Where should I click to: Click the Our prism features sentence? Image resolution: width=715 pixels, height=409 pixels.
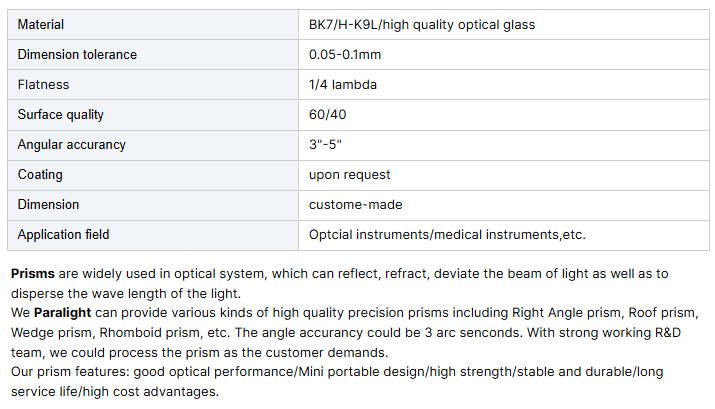[337, 382]
